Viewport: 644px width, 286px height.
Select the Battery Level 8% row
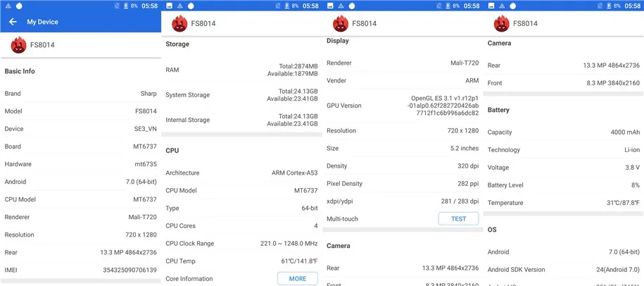click(564, 185)
